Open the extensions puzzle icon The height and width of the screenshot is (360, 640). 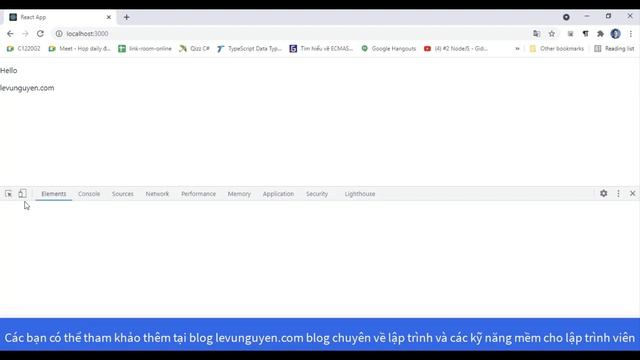pos(600,34)
